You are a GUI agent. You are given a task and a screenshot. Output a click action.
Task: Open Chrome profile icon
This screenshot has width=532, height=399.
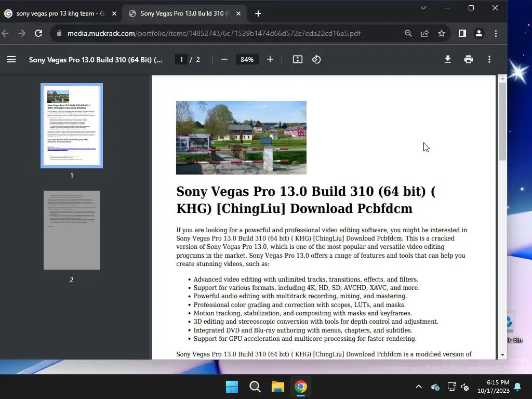[479, 33]
